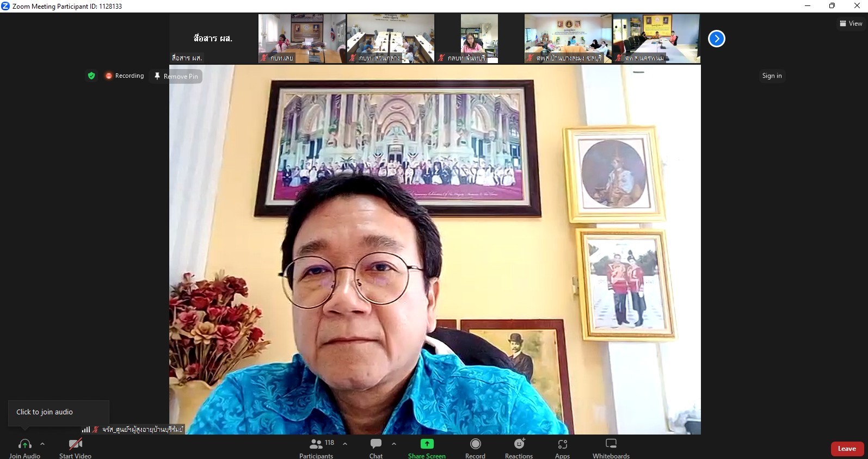Leave the meeting with the red button
This screenshot has height=459, width=868.
[847, 449]
